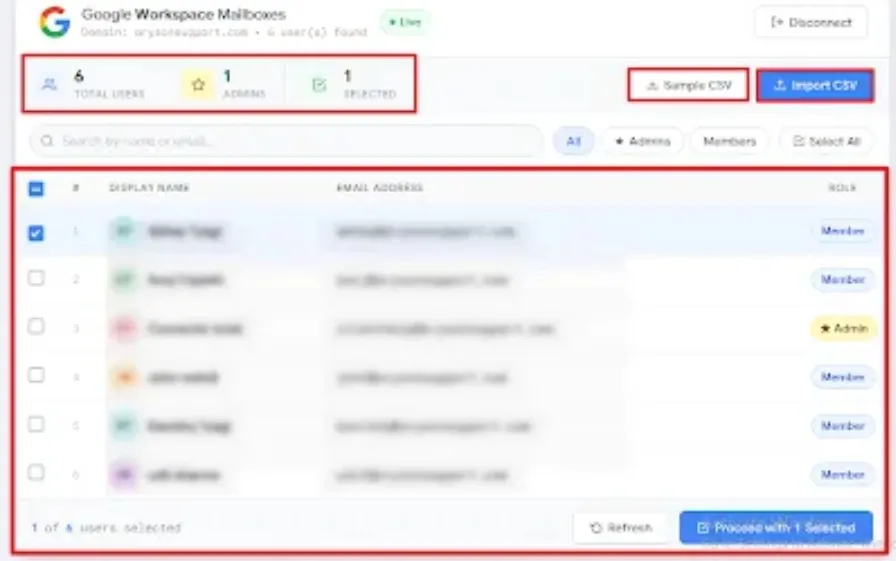Check the checkbox for row 2

pos(36,278)
